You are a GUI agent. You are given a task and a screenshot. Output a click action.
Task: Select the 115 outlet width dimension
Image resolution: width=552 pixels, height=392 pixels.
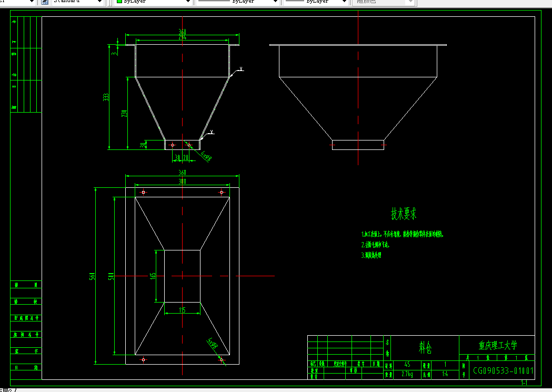[x=183, y=310]
